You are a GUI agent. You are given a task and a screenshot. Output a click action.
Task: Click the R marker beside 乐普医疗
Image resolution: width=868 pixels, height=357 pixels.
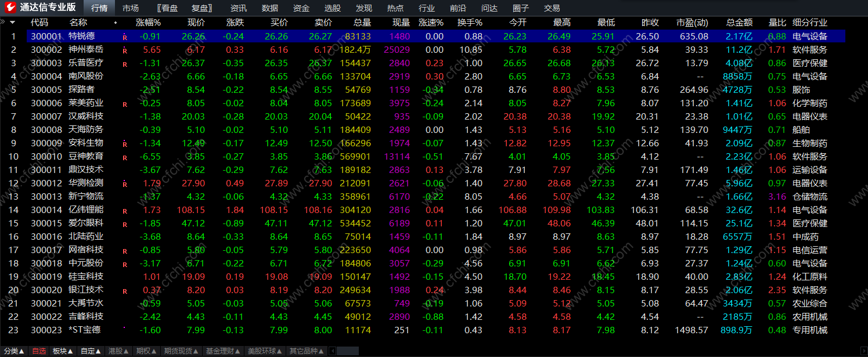click(124, 63)
